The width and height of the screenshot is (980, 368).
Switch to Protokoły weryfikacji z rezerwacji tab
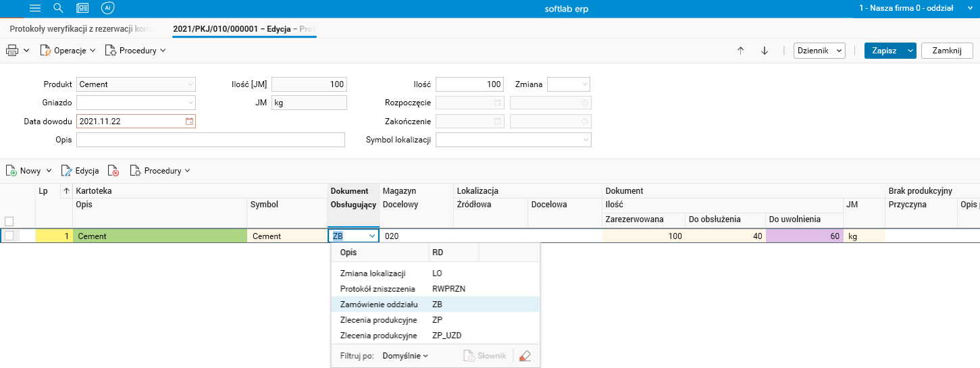(x=81, y=29)
